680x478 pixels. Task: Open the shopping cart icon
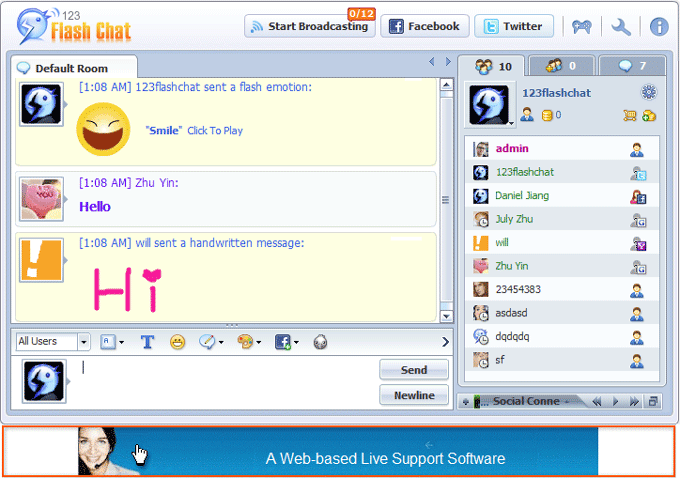click(x=629, y=116)
